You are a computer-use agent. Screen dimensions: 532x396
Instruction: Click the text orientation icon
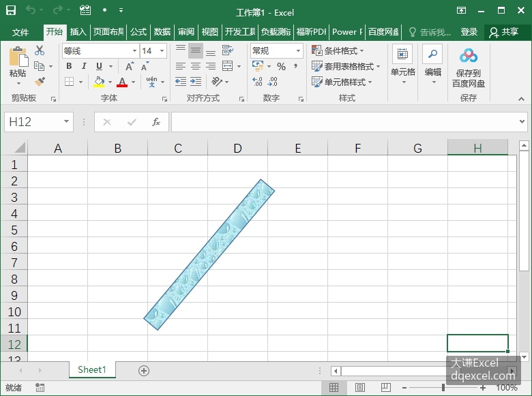[217, 82]
